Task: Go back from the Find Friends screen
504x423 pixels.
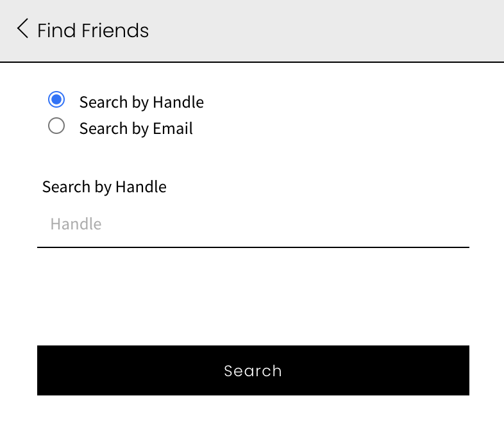Action: coord(23,29)
